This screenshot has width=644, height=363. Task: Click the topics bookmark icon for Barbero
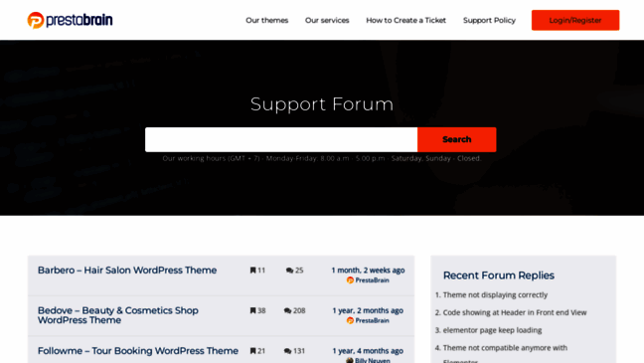coord(252,271)
